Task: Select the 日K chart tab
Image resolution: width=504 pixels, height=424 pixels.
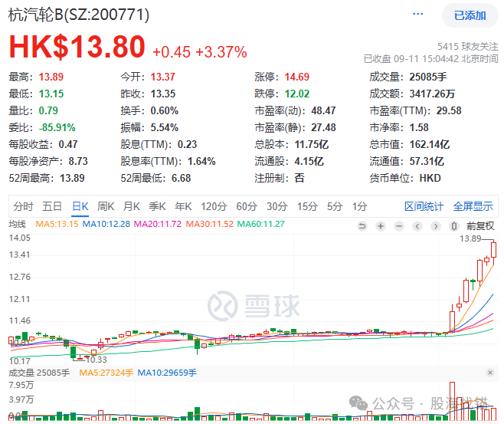Action: (x=80, y=206)
